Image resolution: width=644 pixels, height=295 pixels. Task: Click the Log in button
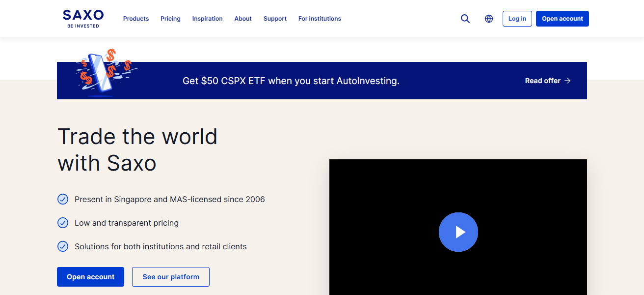pos(517,19)
